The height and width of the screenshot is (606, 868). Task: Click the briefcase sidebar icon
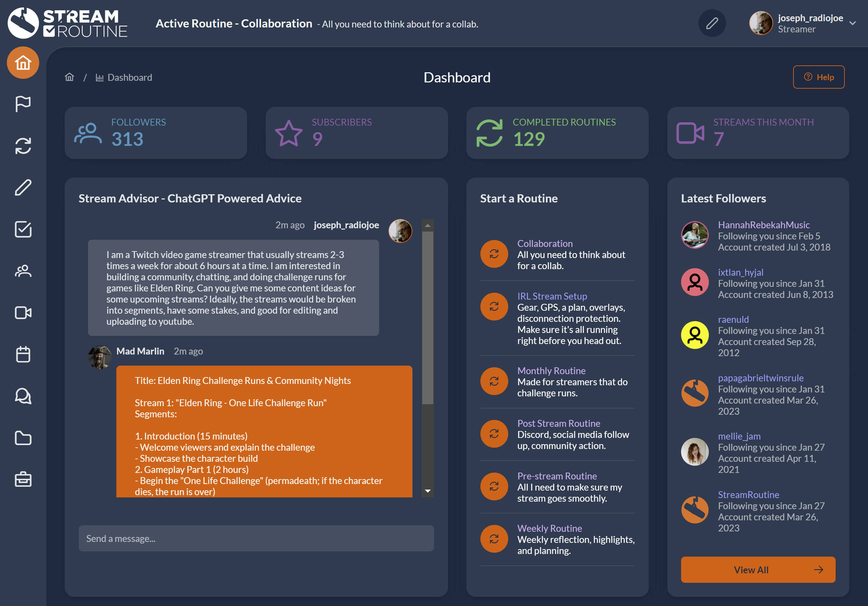[x=23, y=479]
